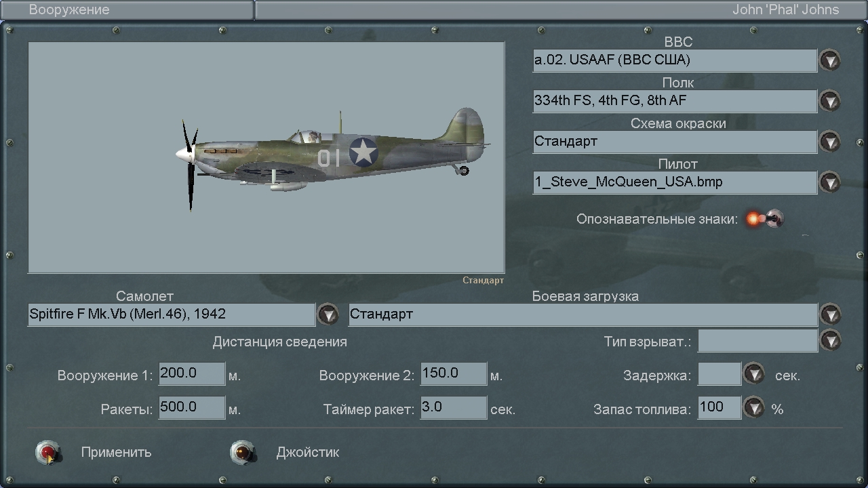868x488 pixels.
Task: Click the 'Дистанция сведения' heading
Action: pos(280,342)
